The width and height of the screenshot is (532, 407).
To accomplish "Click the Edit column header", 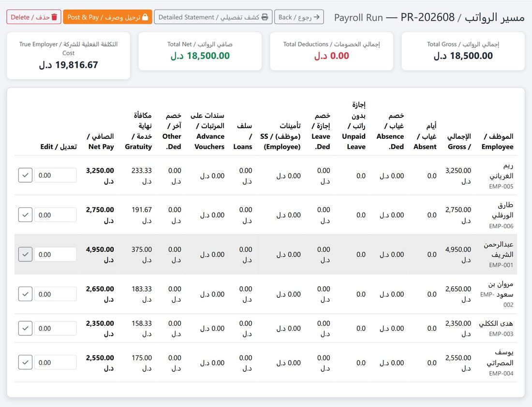I will point(59,146).
